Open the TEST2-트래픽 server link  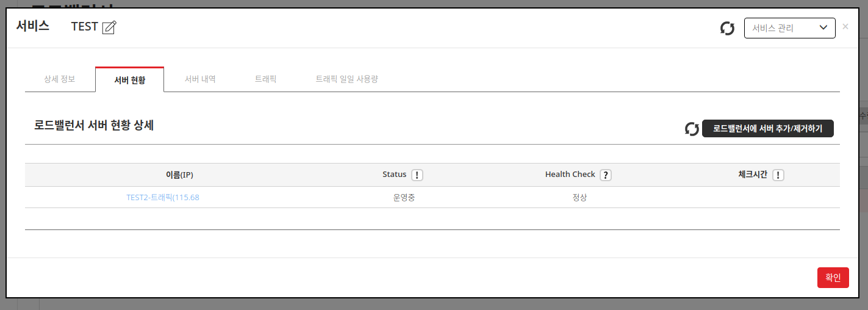pos(163,197)
